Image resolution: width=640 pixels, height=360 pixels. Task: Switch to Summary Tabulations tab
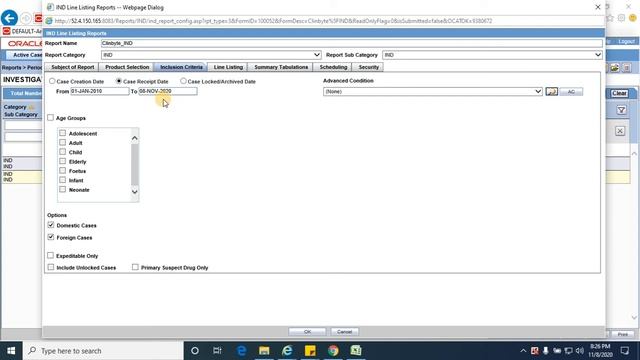(x=281, y=67)
